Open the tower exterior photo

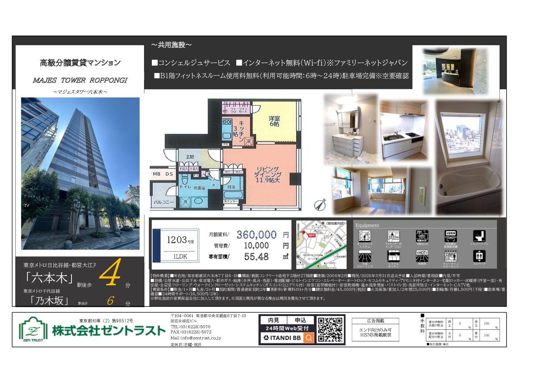tap(80, 173)
